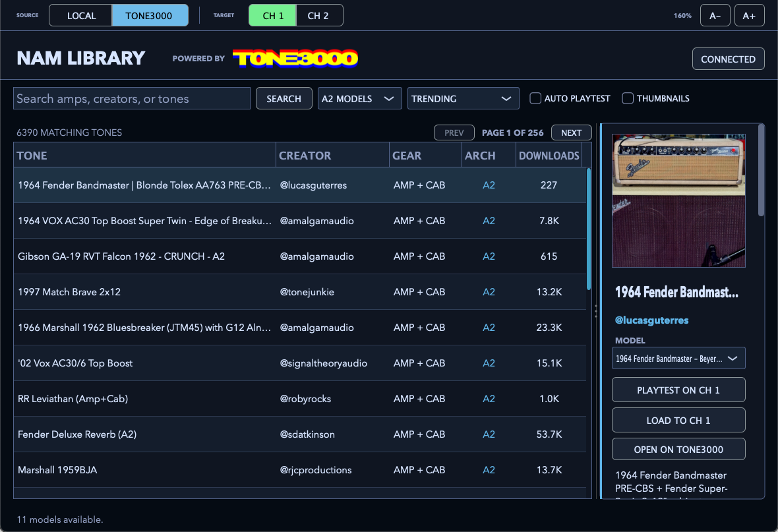Select the Marshall 1959BJA row

tap(300, 470)
